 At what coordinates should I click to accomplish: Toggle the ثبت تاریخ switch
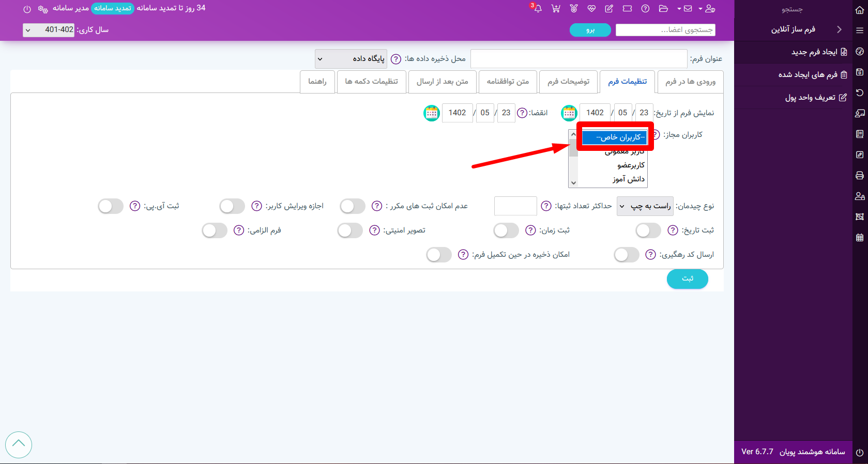click(x=648, y=230)
